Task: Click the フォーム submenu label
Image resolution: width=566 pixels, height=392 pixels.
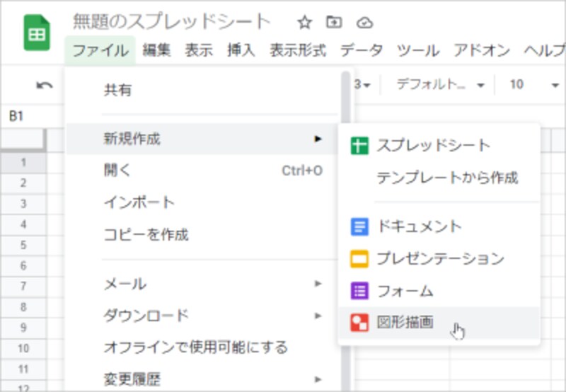Action: click(x=405, y=291)
